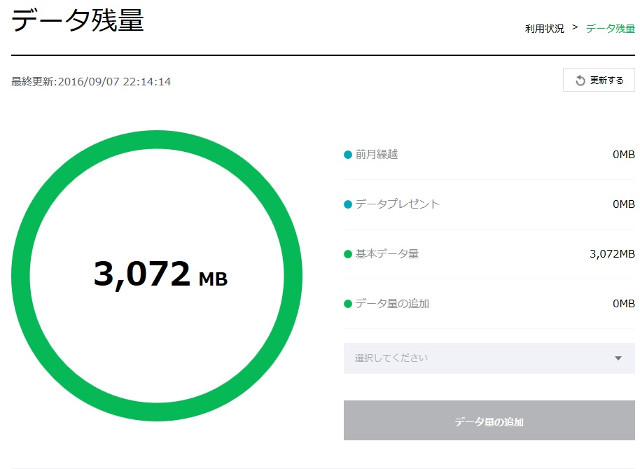640x469 pixels.
Task: Click the green dot beside the データ量の追加 row label
Action: click(348, 303)
